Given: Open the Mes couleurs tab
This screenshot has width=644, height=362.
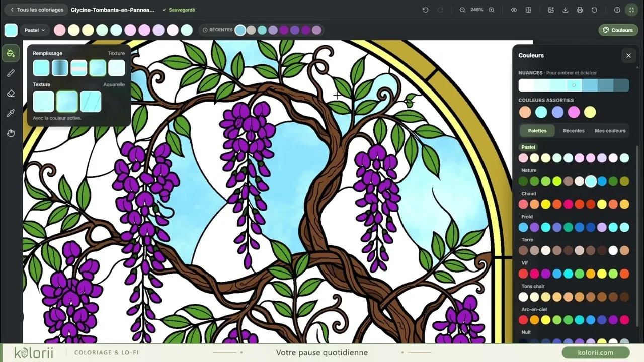Looking at the screenshot, I should coord(610,131).
